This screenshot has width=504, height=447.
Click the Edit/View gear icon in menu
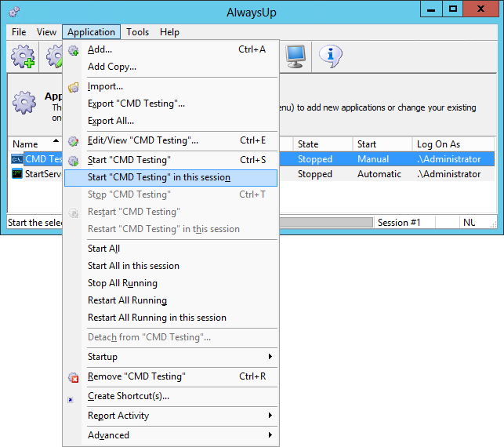click(73, 141)
